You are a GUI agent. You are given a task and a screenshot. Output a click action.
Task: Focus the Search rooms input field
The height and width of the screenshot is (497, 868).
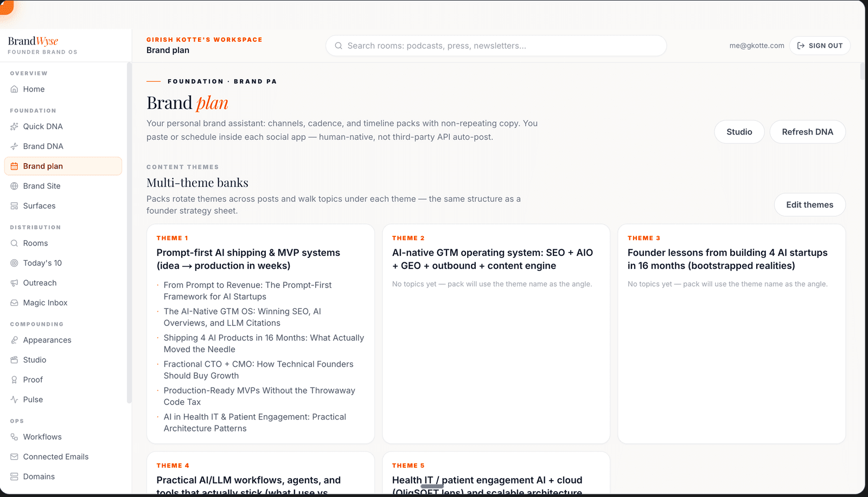coord(496,46)
